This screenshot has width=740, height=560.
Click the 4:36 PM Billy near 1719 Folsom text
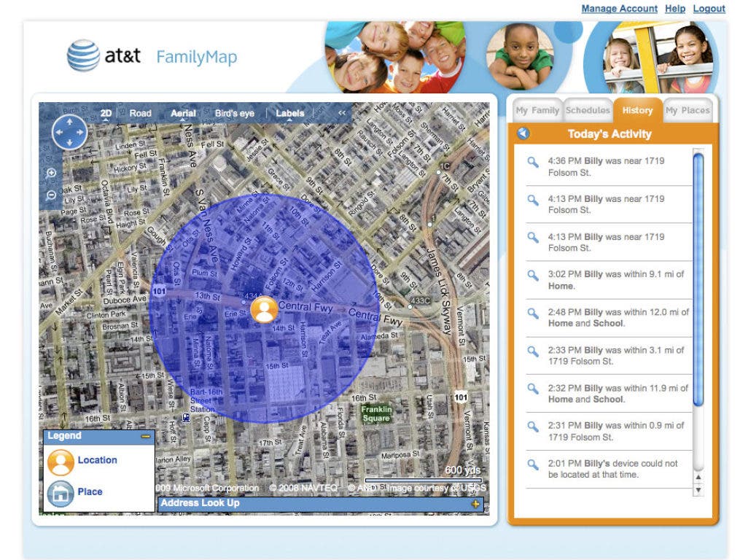click(606, 167)
